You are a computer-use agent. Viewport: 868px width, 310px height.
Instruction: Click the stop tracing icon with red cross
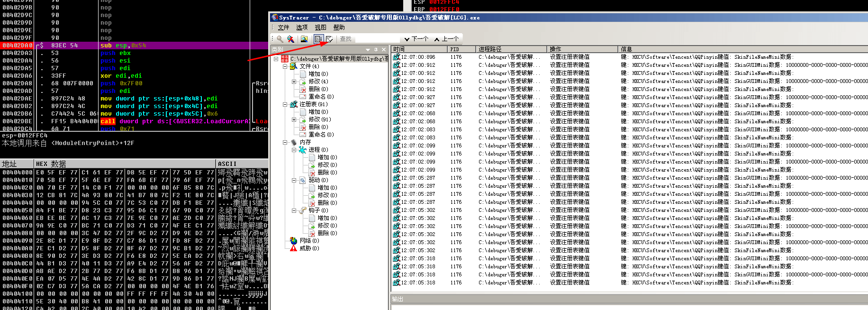(290, 39)
